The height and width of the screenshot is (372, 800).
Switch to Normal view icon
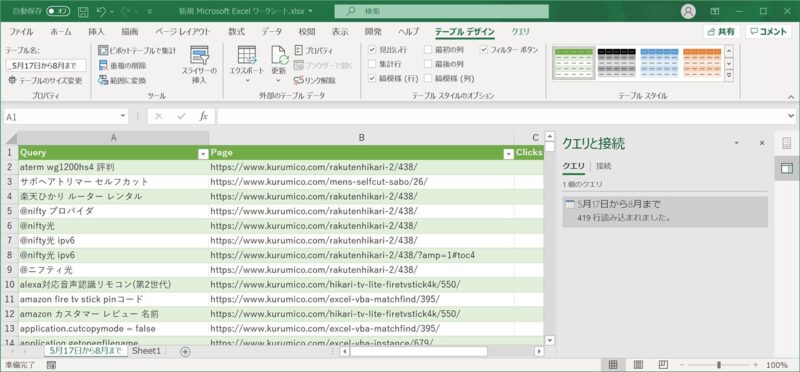(x=613, y=365)
